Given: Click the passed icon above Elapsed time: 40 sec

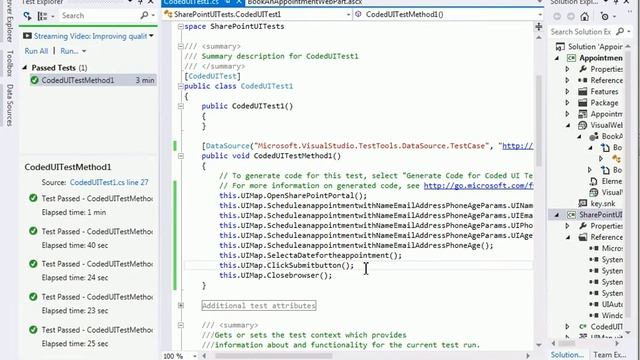Looking at the screenshot, I should tap(33, 231).
